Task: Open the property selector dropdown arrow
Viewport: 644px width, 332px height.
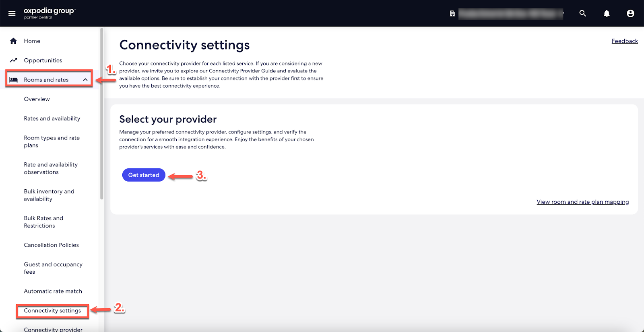Action: coord(563,13)
